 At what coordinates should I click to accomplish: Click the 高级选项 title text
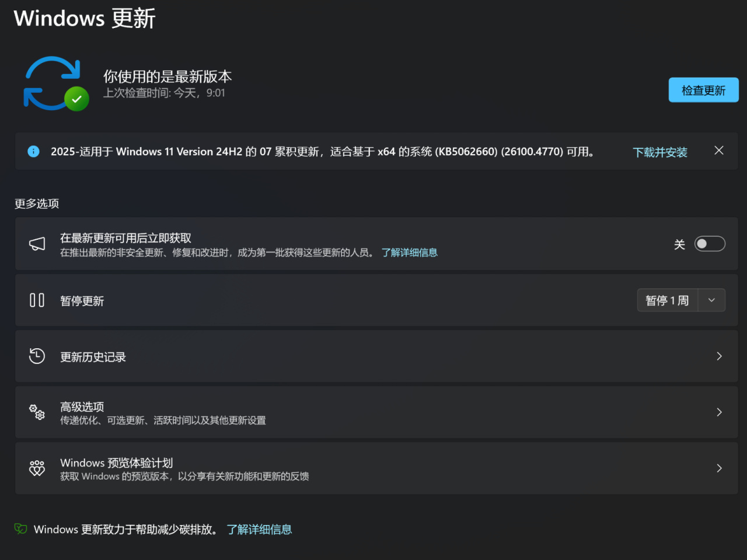click(82, 407)
